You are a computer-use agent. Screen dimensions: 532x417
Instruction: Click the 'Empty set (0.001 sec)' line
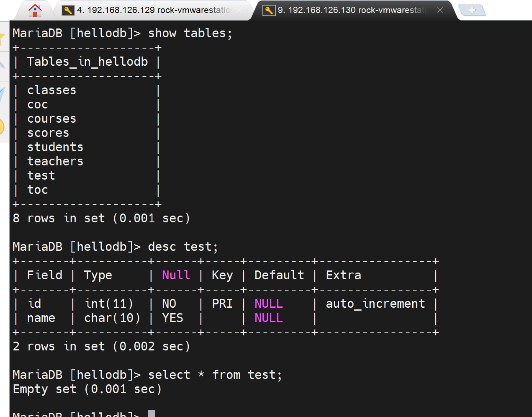click(x=87, y=389)
